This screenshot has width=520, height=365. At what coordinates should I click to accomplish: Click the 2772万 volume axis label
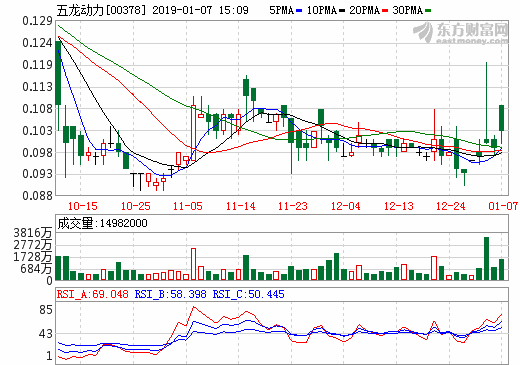[33, 245]
